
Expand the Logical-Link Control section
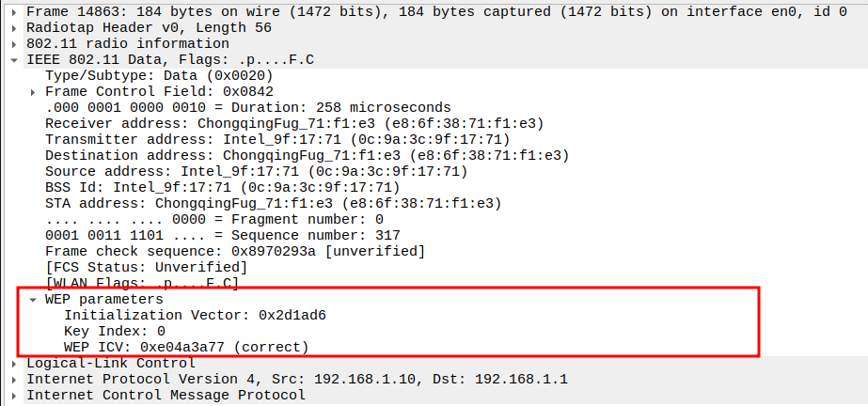pyautogui.click(x=15, y=363)
